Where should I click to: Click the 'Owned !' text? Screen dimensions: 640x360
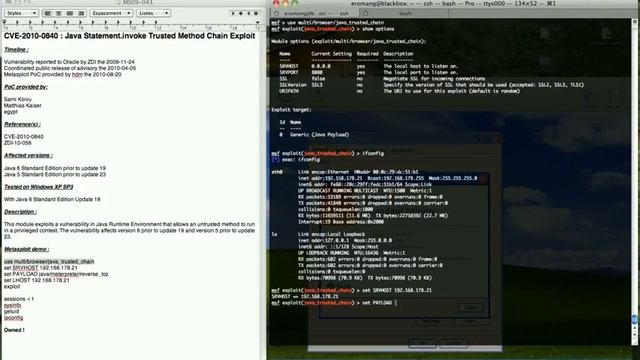14,330
